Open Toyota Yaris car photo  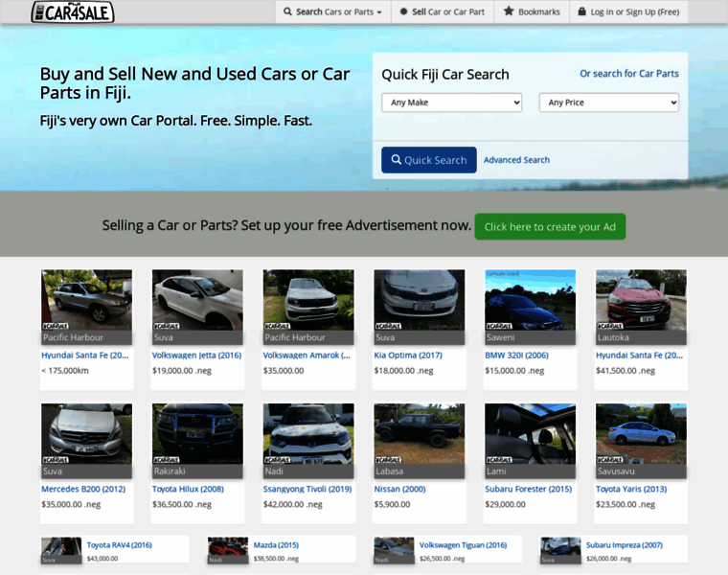point(641,434)
